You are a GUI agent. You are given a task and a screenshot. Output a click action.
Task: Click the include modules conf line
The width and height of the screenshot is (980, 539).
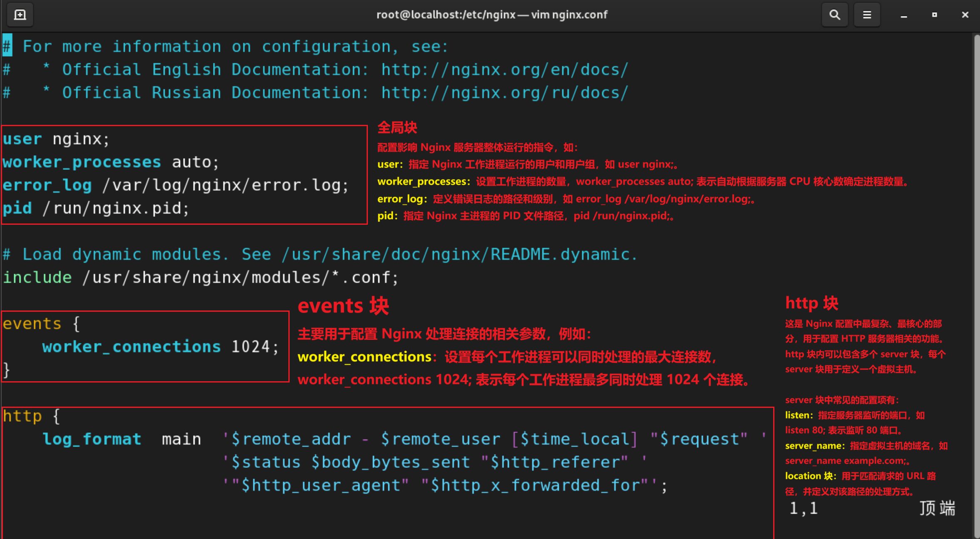[200, 278]
